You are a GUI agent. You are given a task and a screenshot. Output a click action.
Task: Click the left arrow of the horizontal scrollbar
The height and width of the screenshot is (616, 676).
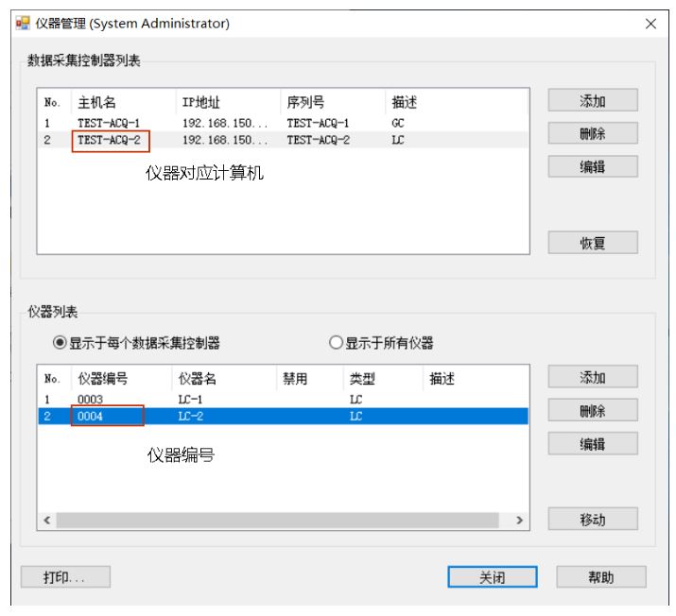(47, 521)
